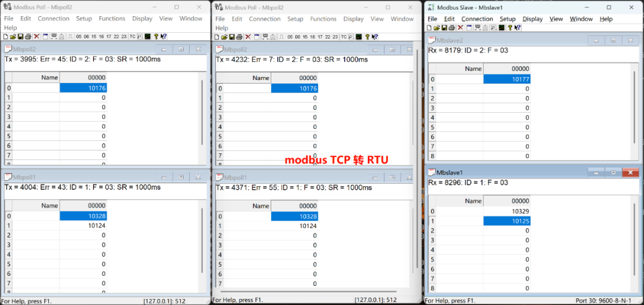Click Open file icon in left Modbus Poll toolbar
This screenshot has height=305, width=644.
click(x=13, y=36)
